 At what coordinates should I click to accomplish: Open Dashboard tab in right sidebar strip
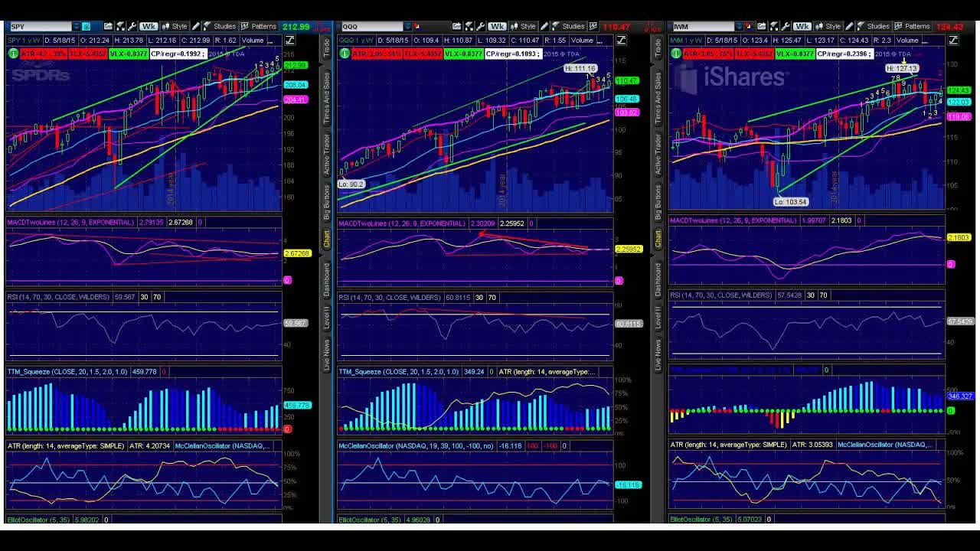[x=657, y=279]
